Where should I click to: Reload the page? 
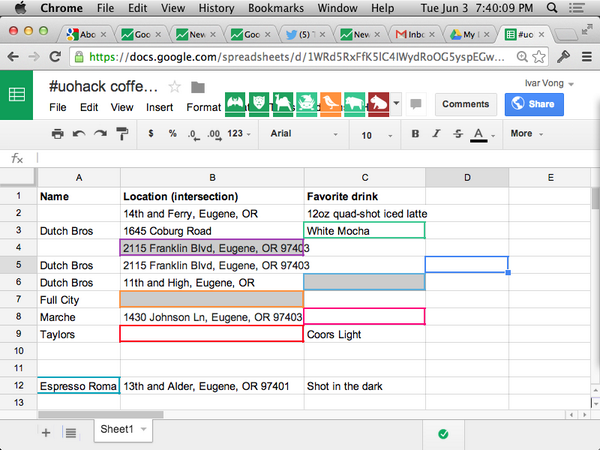tap(55, 57)
